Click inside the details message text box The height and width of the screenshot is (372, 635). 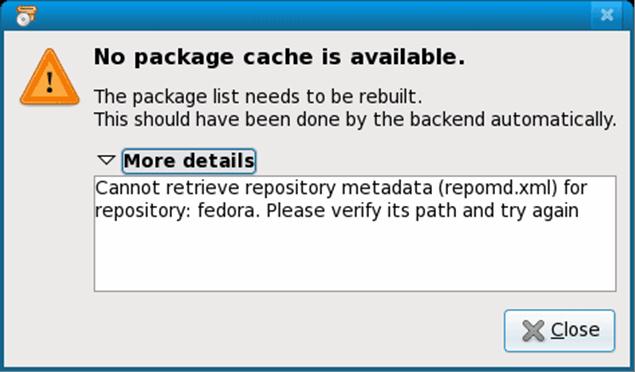[x=355, y=234]
